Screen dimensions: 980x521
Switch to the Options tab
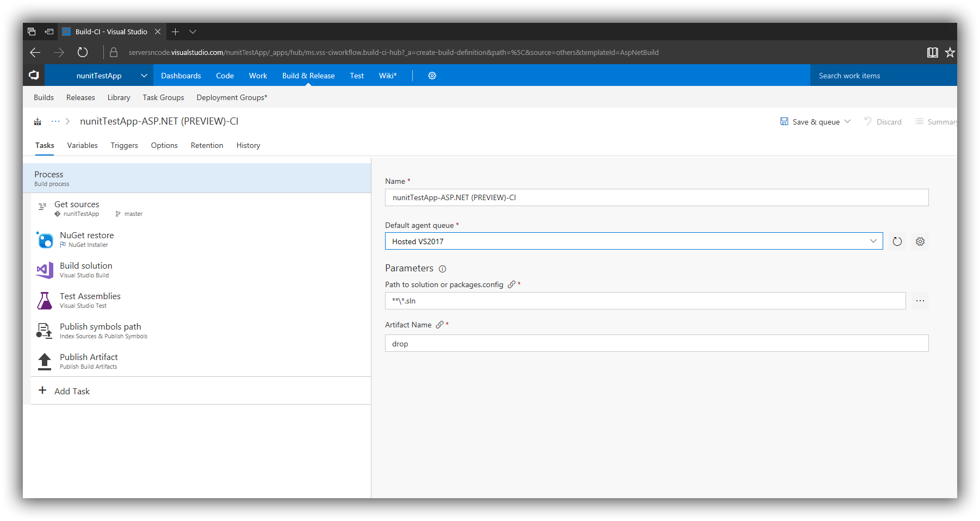pyautogui.click(x=164, y=145)
